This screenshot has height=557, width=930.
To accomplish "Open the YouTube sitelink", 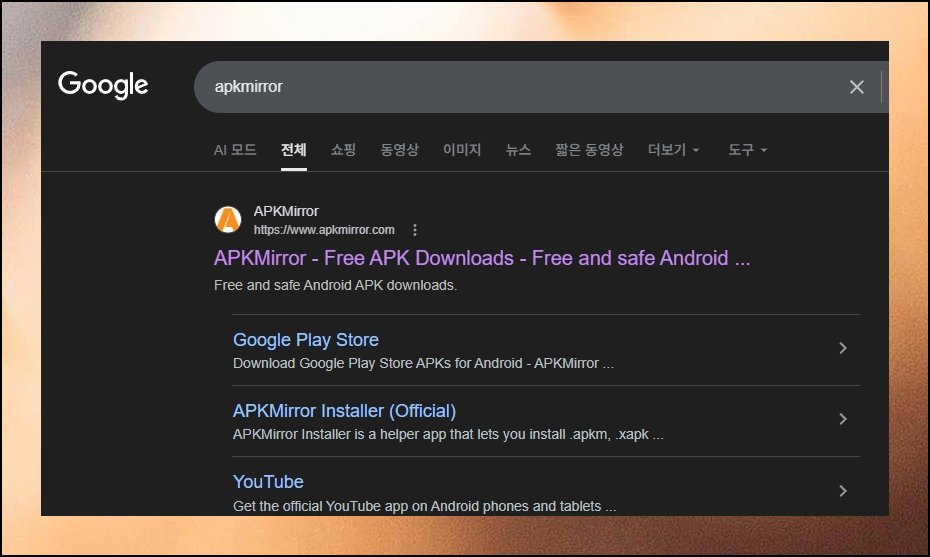I will [268, 482].
